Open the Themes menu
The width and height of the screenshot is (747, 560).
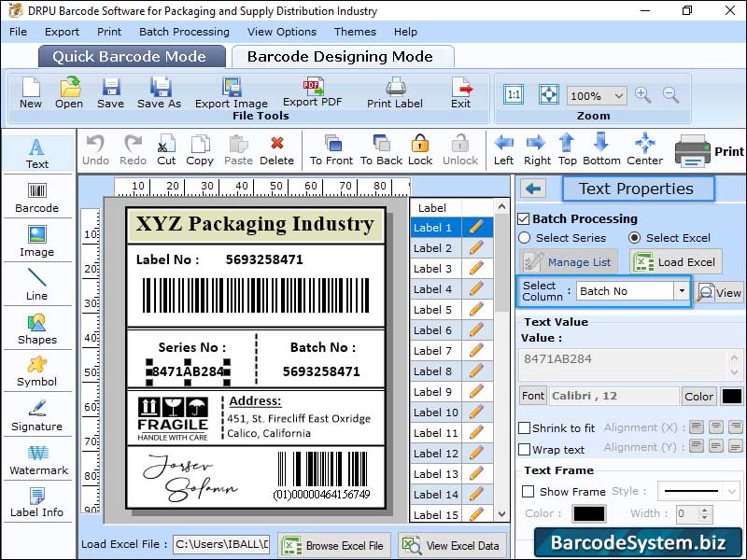pos(355,32)
